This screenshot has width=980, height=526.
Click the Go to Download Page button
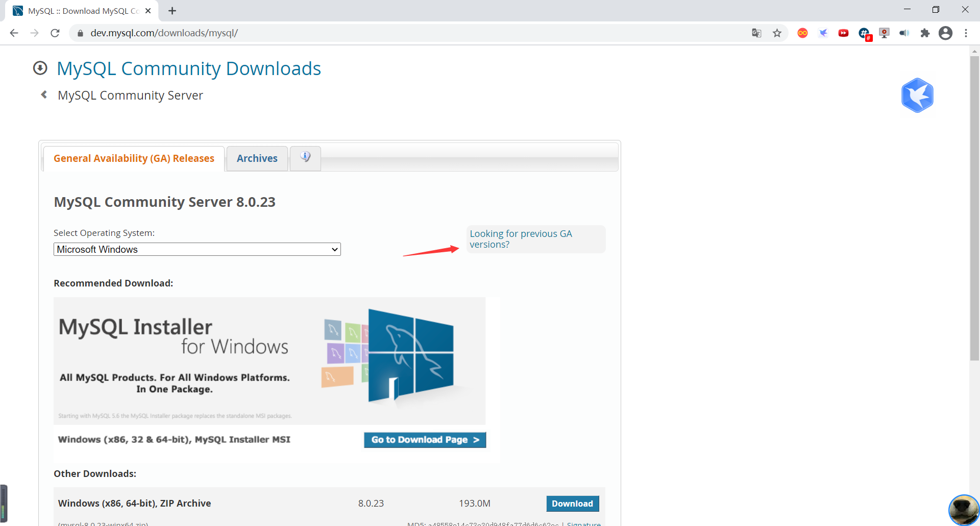[x=425, y=440]
